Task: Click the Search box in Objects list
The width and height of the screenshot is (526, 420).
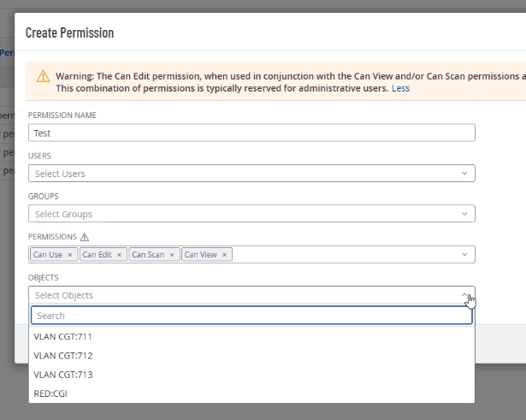Action: click(251, 316)
